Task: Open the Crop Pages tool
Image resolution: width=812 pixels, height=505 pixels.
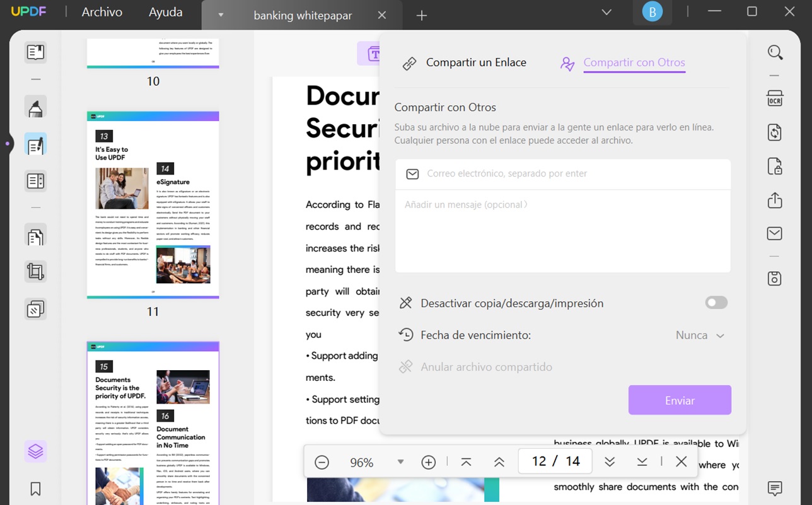Action: point(35,272)
